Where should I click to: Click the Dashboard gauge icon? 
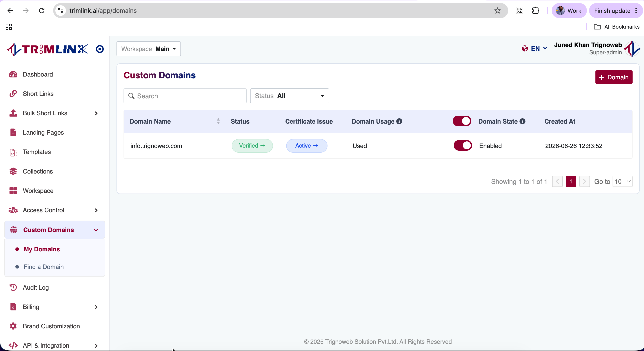pos(13,74)
